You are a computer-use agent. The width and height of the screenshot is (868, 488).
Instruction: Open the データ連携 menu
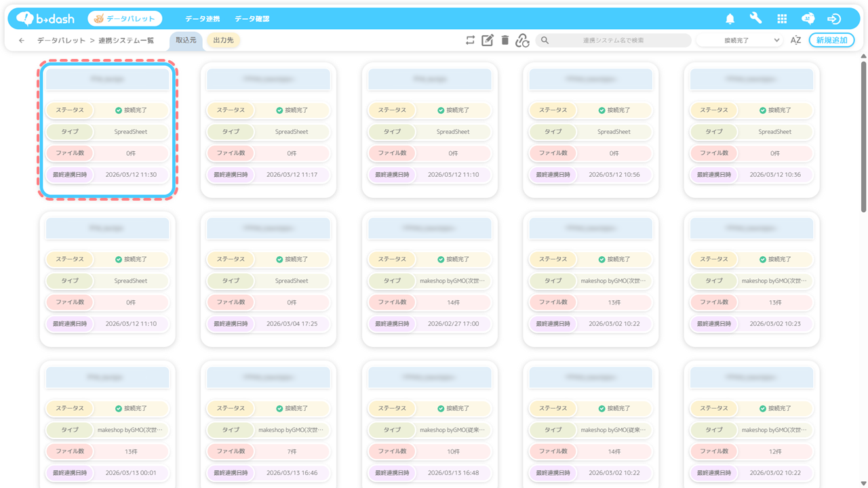[x=202, y=19]
